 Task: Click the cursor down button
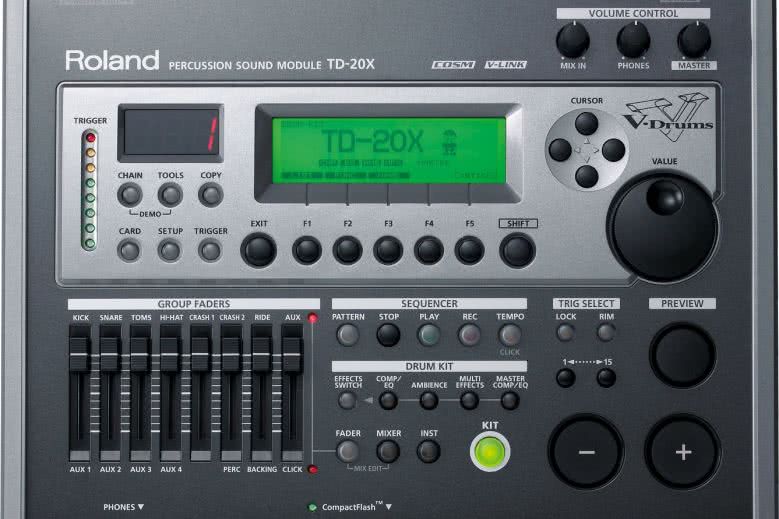click(586, 176)
